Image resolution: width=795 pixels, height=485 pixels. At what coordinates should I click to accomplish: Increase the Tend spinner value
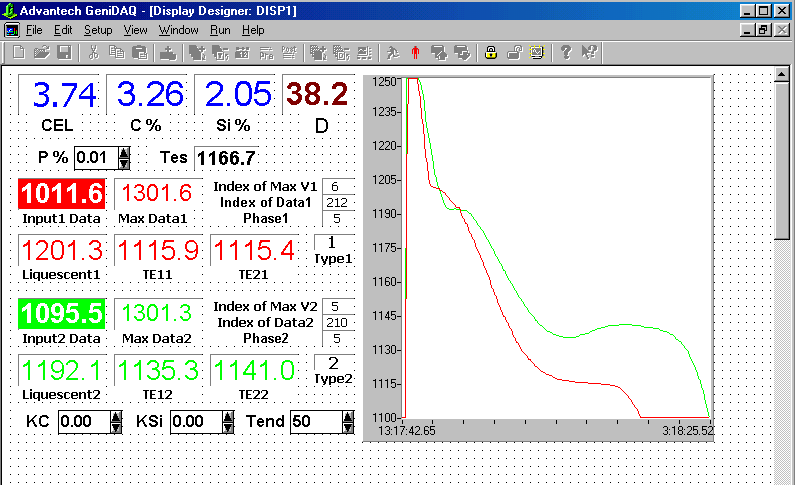pyautogui.click(x=348, y=417)
